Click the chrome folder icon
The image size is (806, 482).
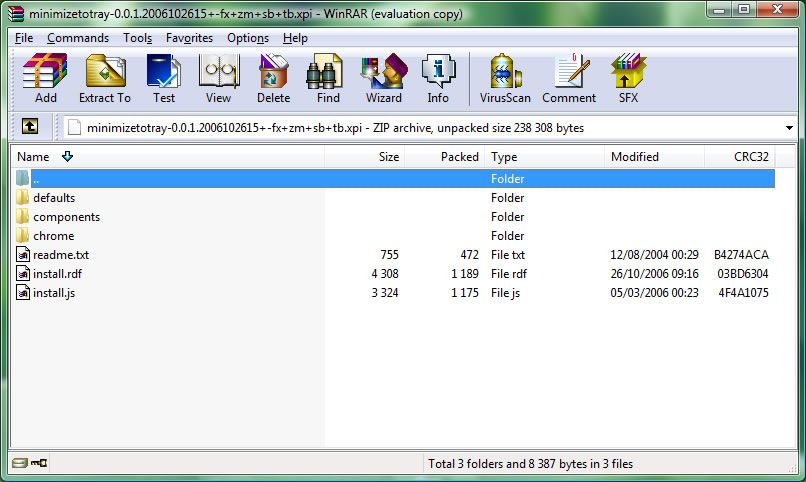(22, 235)
